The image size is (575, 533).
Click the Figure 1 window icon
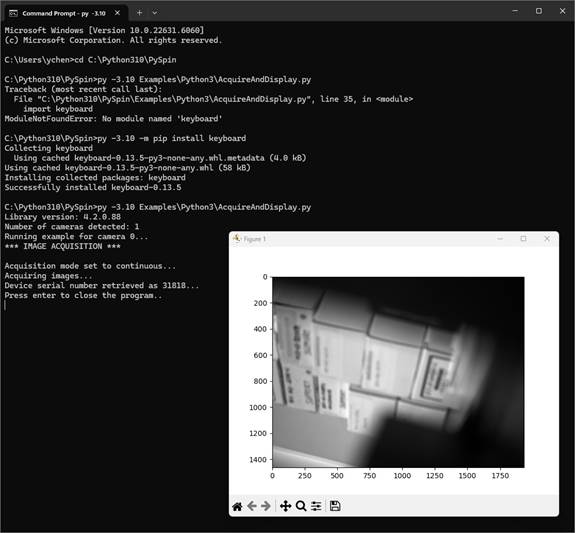pyautogui.click(x=237, y=238)
